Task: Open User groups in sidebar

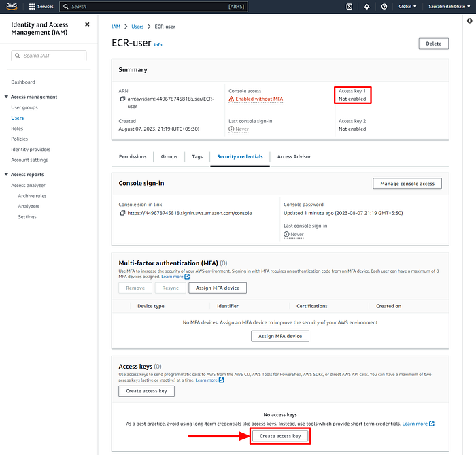Action: [x=24, y=107]
